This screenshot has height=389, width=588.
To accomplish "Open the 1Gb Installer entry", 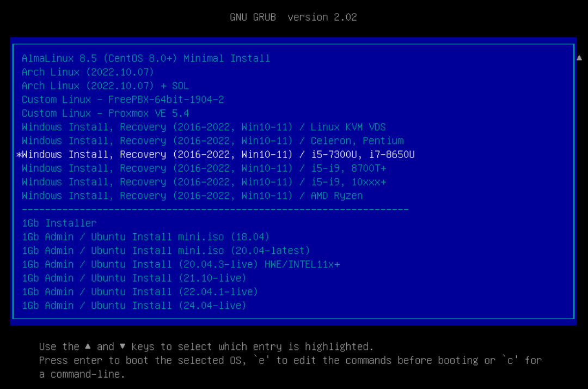I will (x=59, y=223).
